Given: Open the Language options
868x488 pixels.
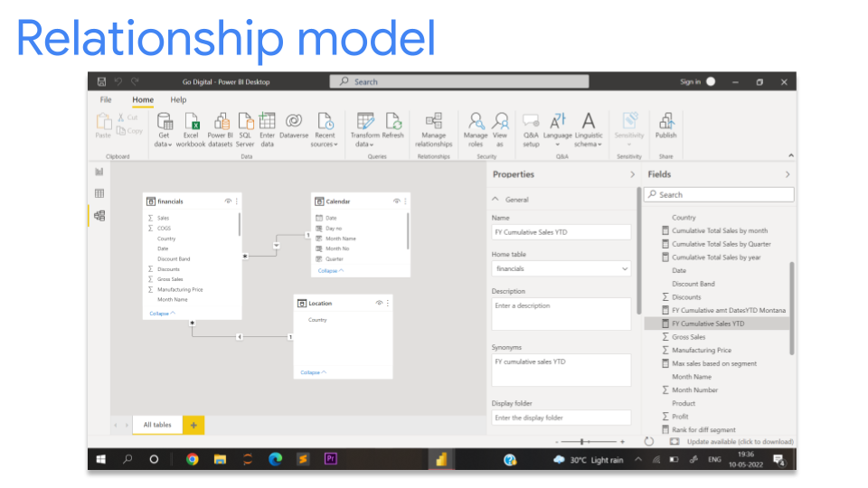Looking at the screenshot, I should (x=558, y=130).
